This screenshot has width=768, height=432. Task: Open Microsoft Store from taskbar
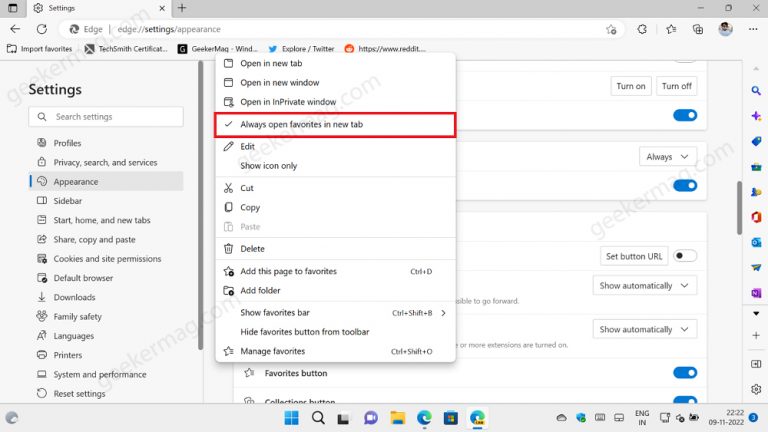(451, 418)
